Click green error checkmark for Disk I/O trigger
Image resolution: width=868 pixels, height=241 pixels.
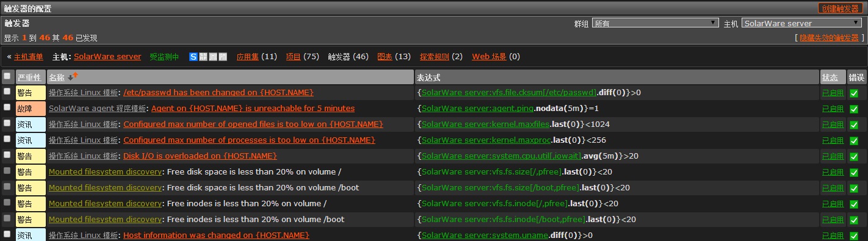[854, 156]
